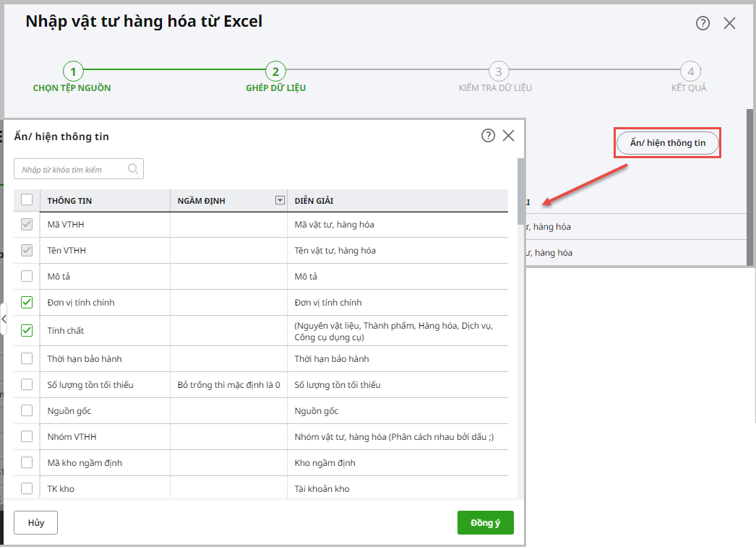Close the Ẩn/hiện thông tin dialog
This screenshot has width=756, height=549.
pos(508,136)
